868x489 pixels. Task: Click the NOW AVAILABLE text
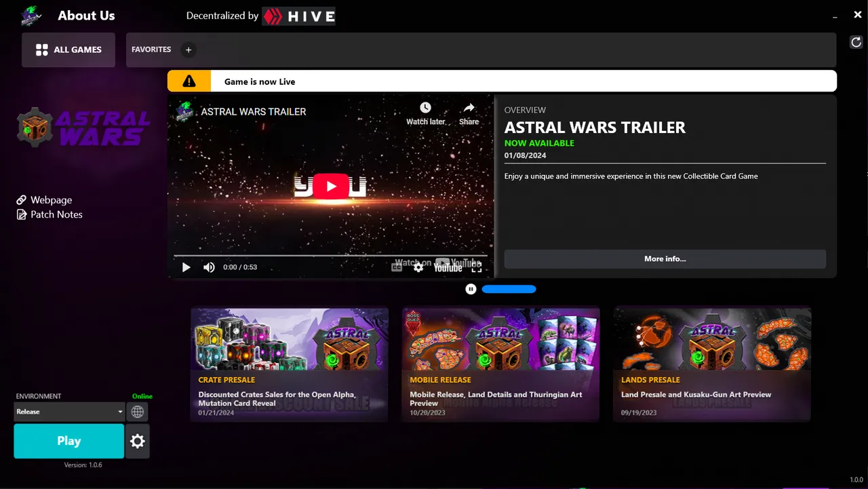tap(539, 143)
